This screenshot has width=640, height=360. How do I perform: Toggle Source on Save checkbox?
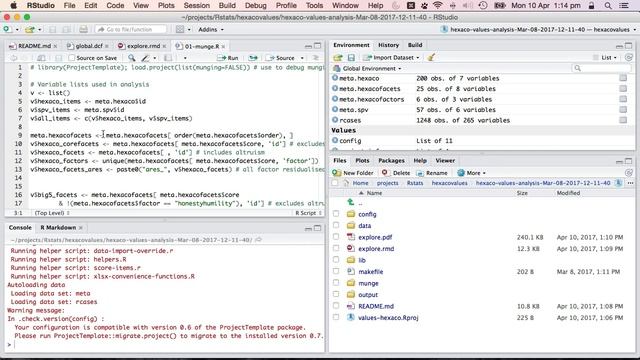point(72,58)
